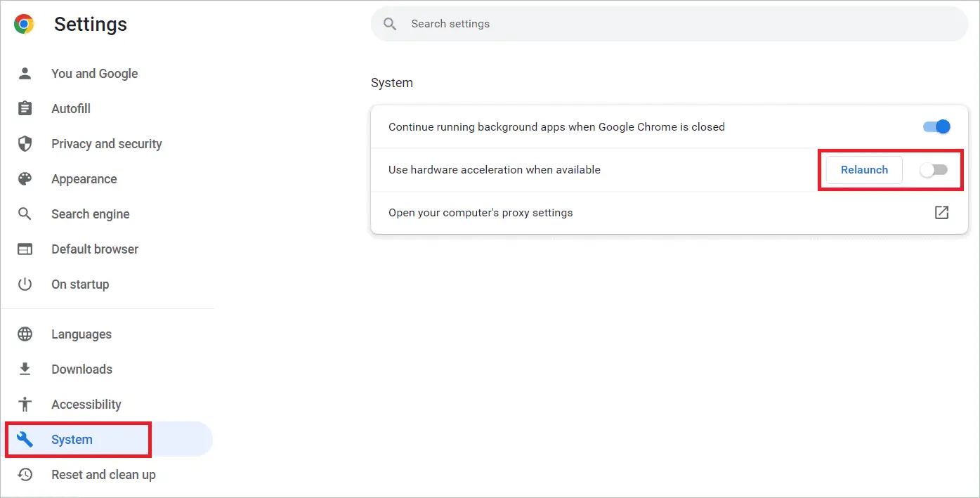This screenshot has height=498, width=980.
Task: Go to Reset and clean up
Action: click(103, 474)
